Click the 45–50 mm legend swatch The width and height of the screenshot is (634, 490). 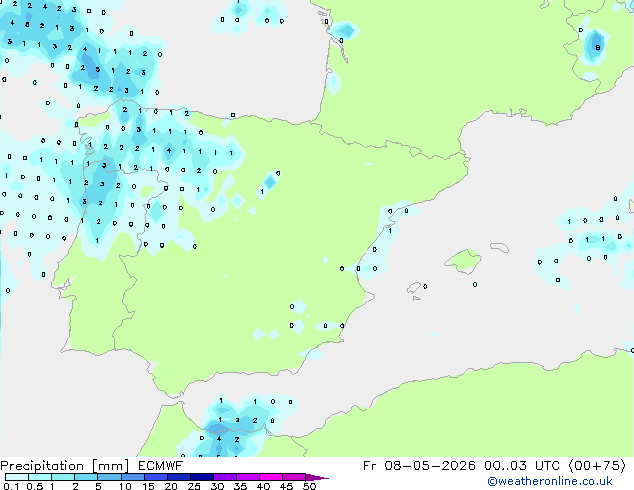[x=294, y=477]
